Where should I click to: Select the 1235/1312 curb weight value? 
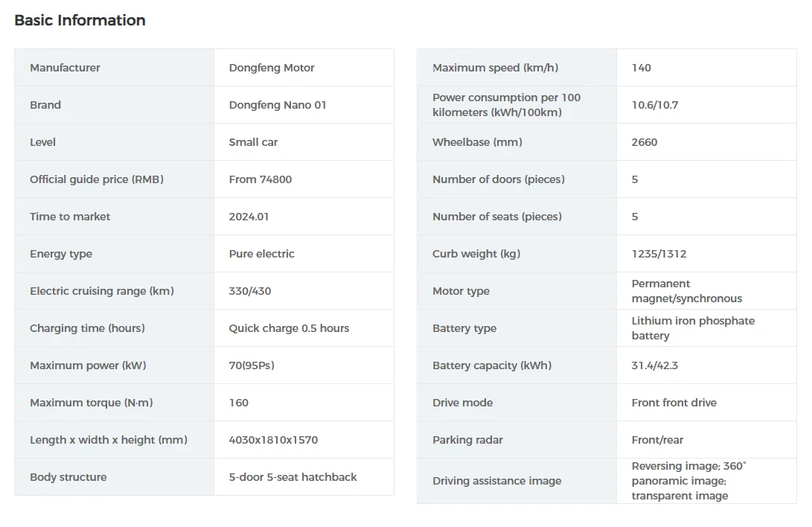point(659,254)
